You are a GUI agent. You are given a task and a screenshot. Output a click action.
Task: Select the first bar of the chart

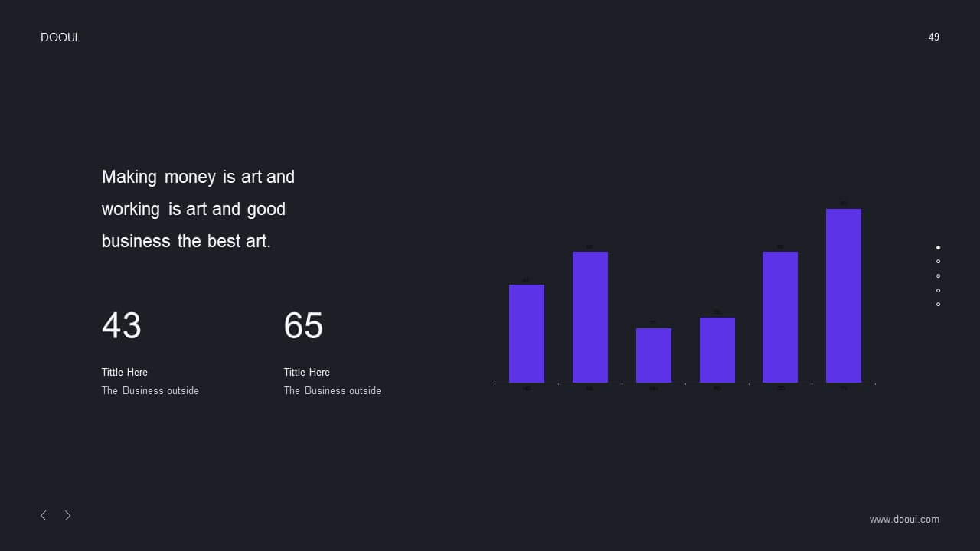(x=527, y=334)
